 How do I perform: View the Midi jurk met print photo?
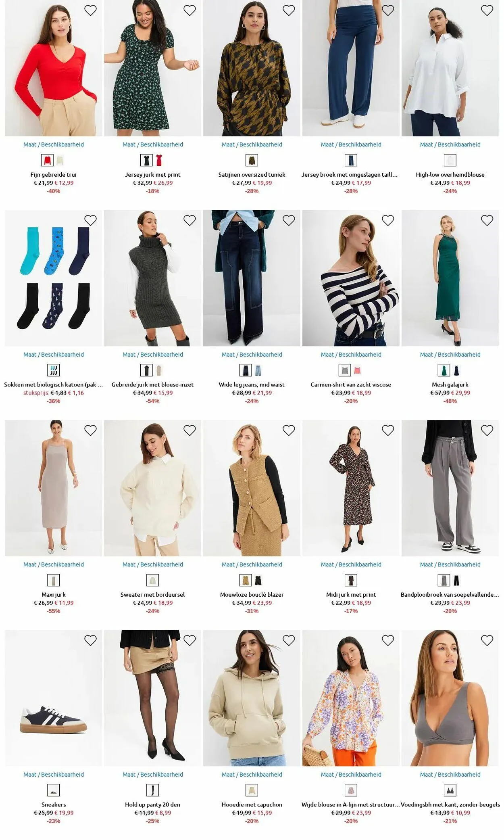click(351, 488)
